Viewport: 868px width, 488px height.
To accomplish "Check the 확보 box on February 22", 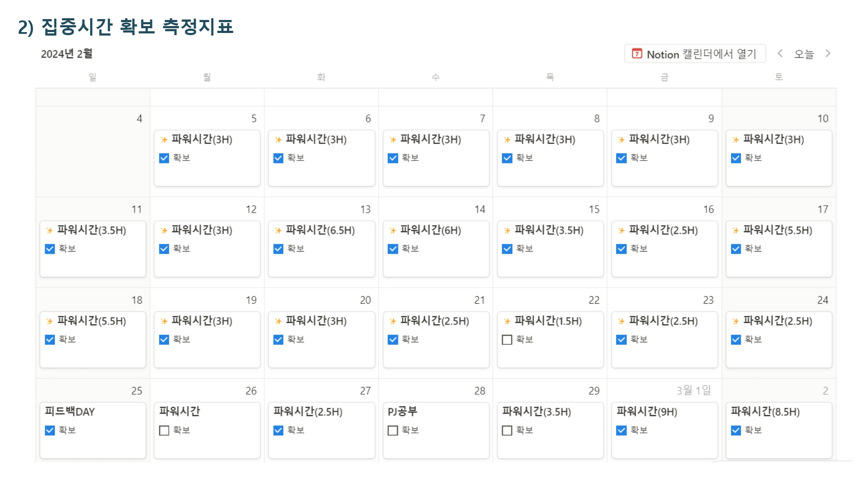I will coord(507,340).
